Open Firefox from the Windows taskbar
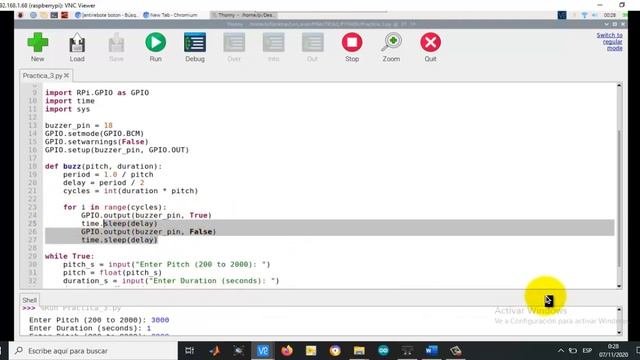 (287, 351)
